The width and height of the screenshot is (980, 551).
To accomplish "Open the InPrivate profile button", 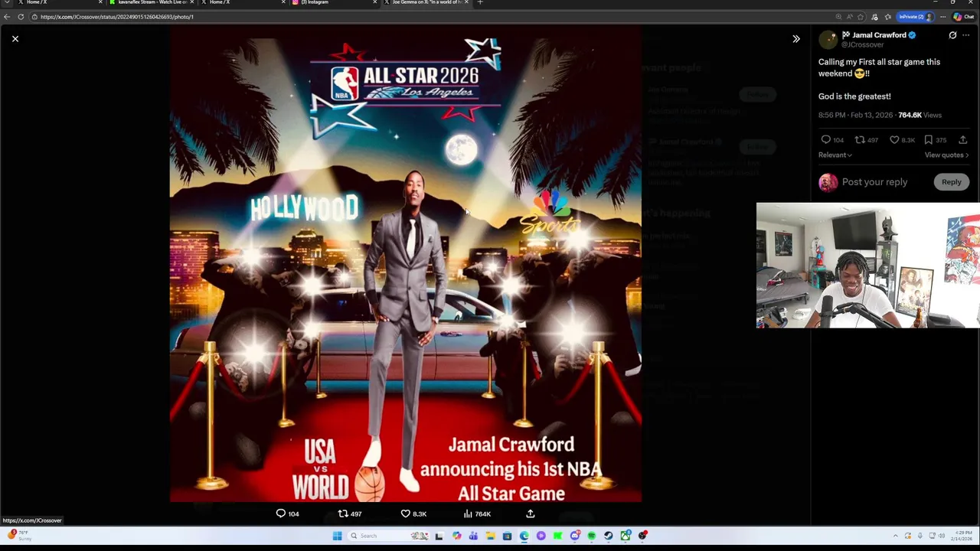I will pyautogui.click(x=915, y=17).
